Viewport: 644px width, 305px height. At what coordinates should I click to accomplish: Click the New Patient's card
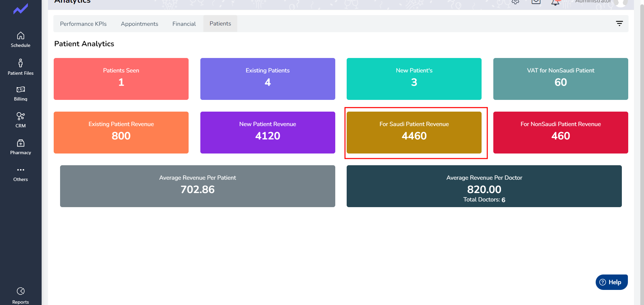coord(414,79)
